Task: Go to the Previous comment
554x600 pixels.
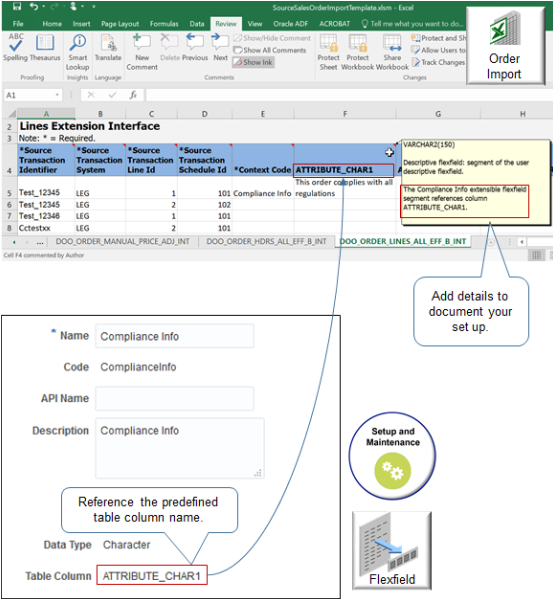Action: click(x=195, y=48)
